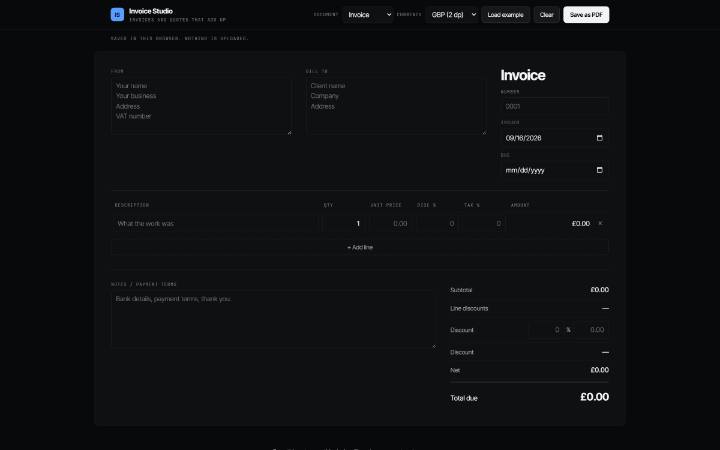Click the Bill to client text area
Viewport: 720px width, 450px height.
[x=396, y=106]
